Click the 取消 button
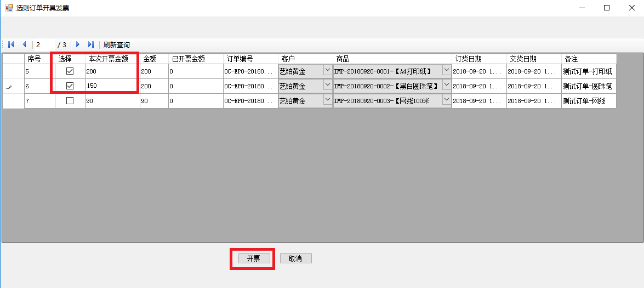Viewport: 644px width, 288px height. click(x=296, y=258)
